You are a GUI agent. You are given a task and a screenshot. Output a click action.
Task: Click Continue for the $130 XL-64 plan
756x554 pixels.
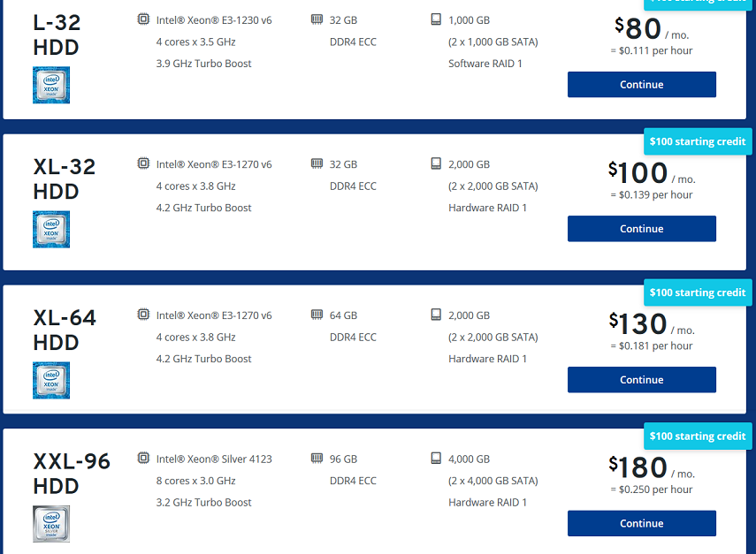[642, 380]
